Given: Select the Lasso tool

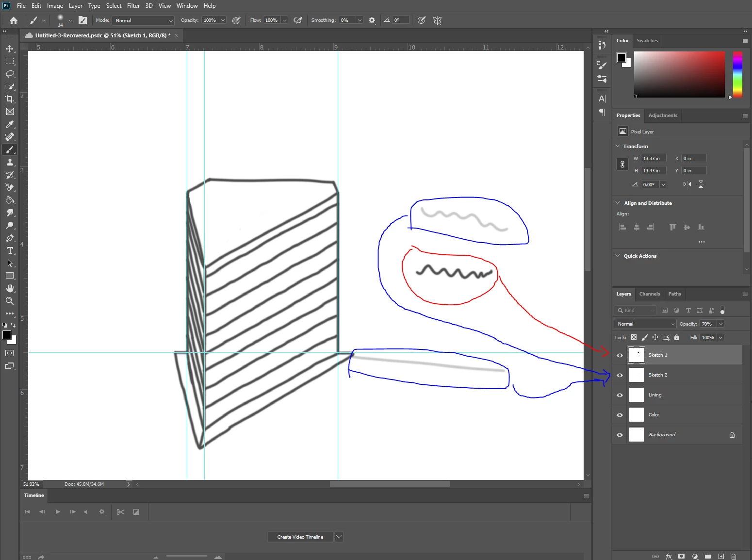Looking at the screenshot, I should tap(10, 74).
